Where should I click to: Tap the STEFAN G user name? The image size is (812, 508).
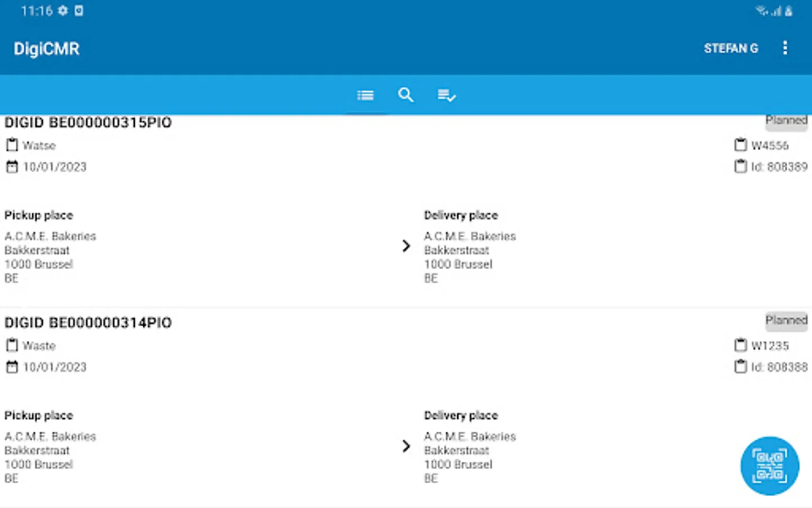(730, 49)
